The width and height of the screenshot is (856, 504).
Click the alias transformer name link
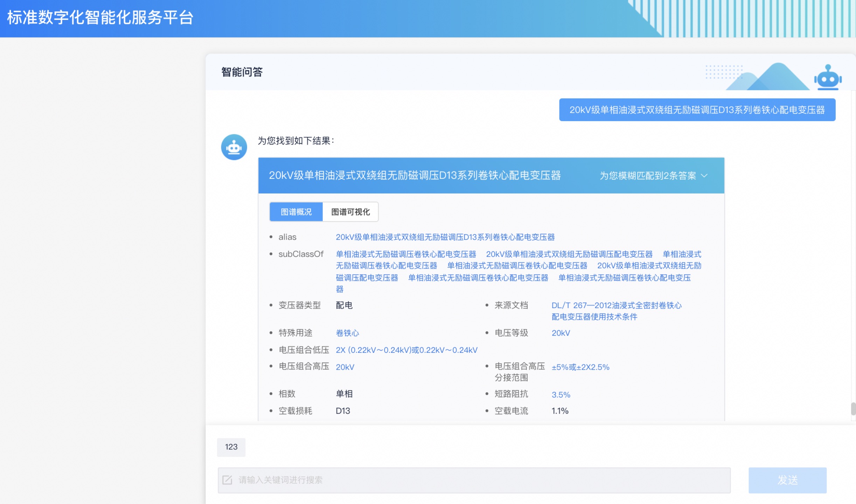[445, 237]
